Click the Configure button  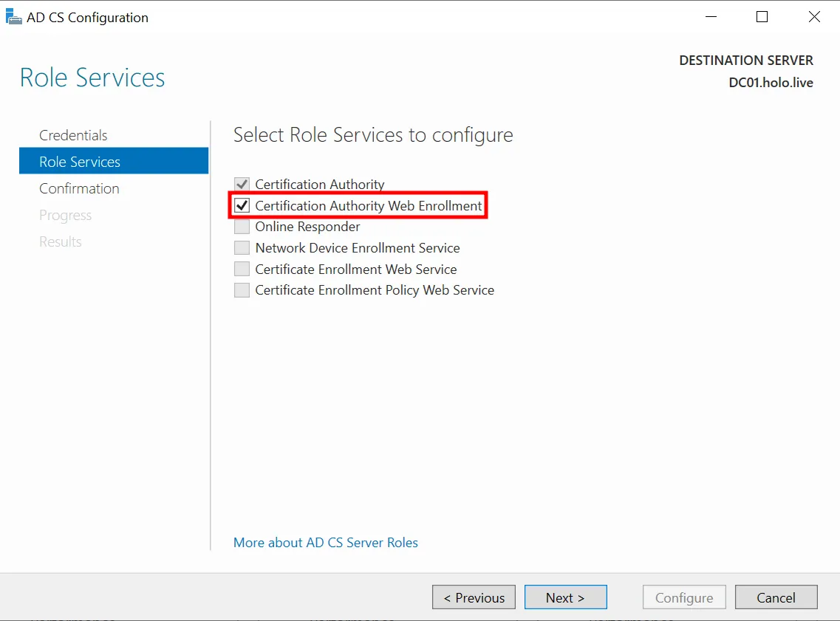[x=684, y=597]
